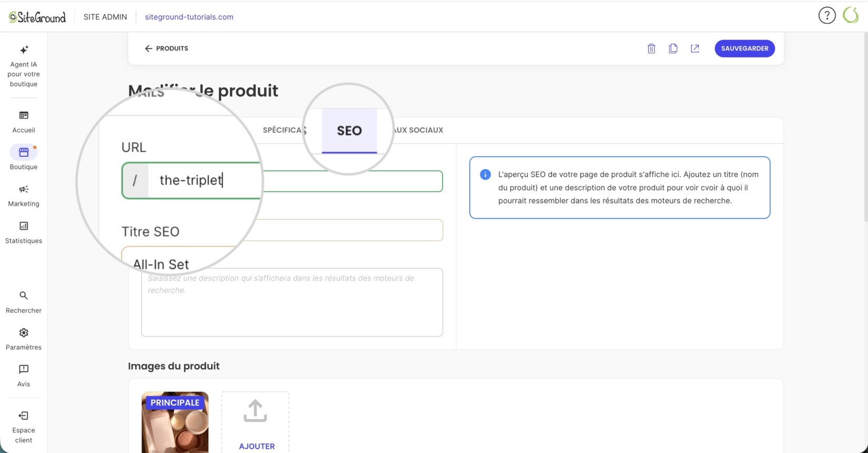868x453 pixels.
Task: Go to Accueil in the sidebar
Action: pos(24,122)
